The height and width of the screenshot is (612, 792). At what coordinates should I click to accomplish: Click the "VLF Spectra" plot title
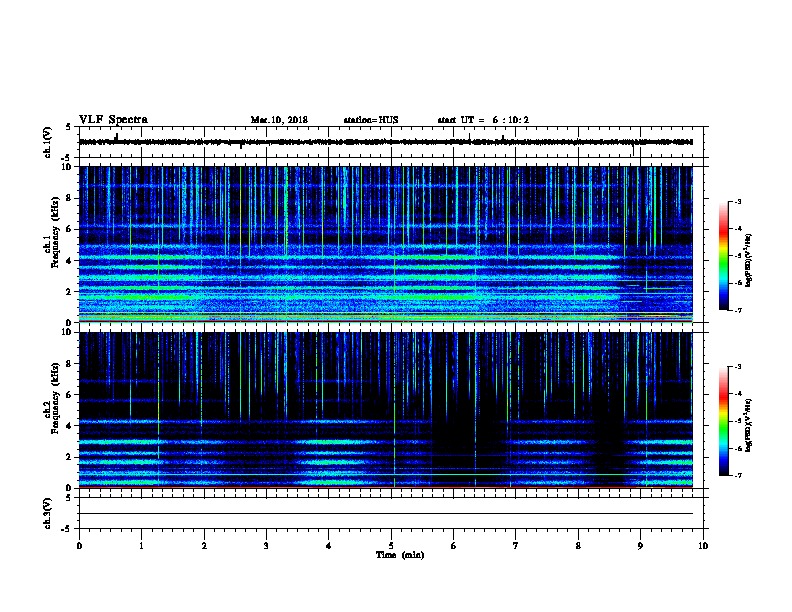(x=113, y=120)
